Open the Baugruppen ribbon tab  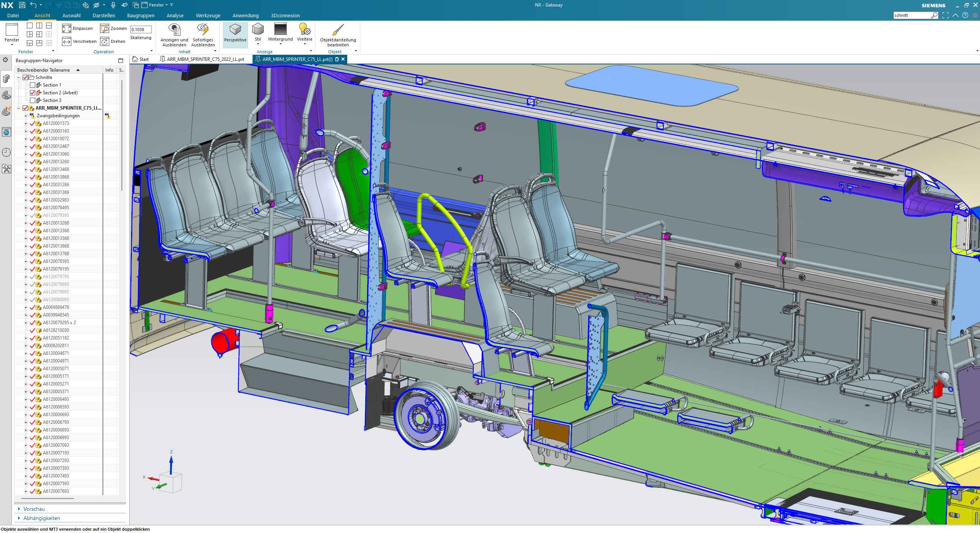point(141,16)
